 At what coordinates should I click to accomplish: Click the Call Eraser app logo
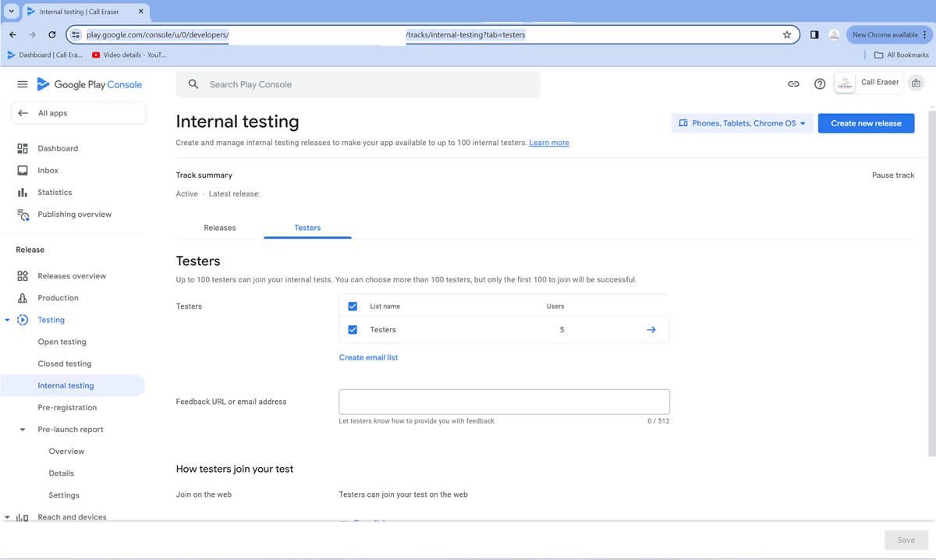click(x=846, y=83)
